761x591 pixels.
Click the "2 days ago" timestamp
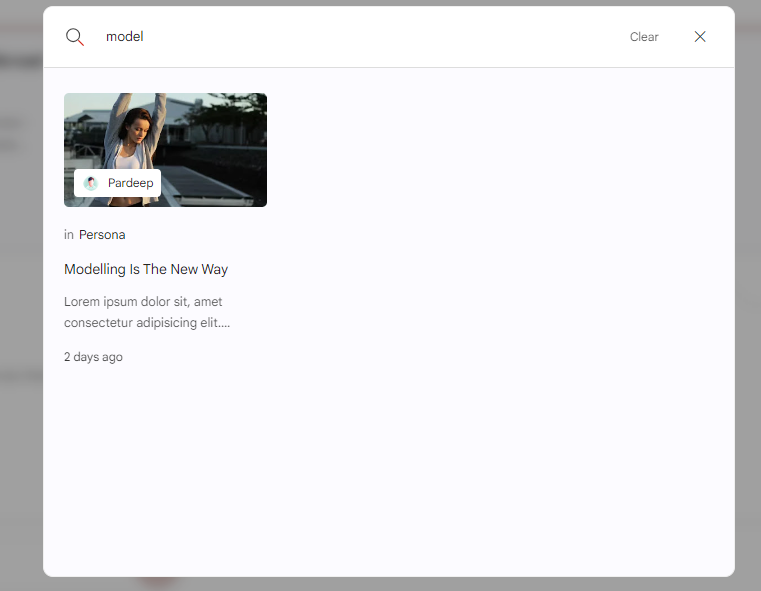[x=93, y=357]
